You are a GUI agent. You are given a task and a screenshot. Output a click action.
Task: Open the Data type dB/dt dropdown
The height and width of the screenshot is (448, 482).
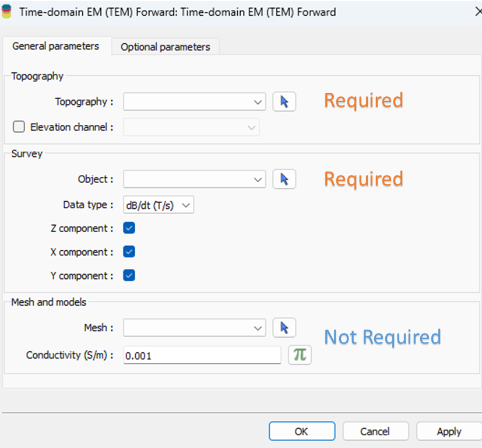[159, 205]
